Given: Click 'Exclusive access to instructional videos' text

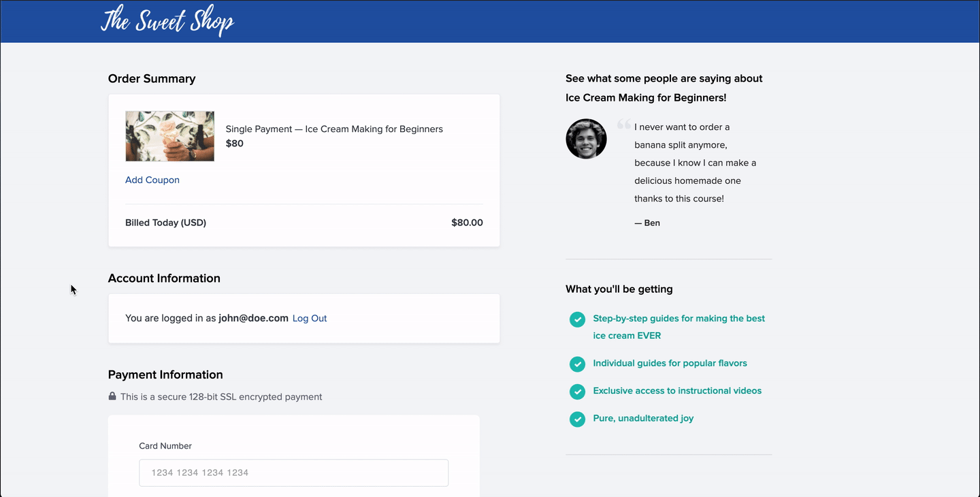Looking at the screenshot, I should [x=677, y=391].
